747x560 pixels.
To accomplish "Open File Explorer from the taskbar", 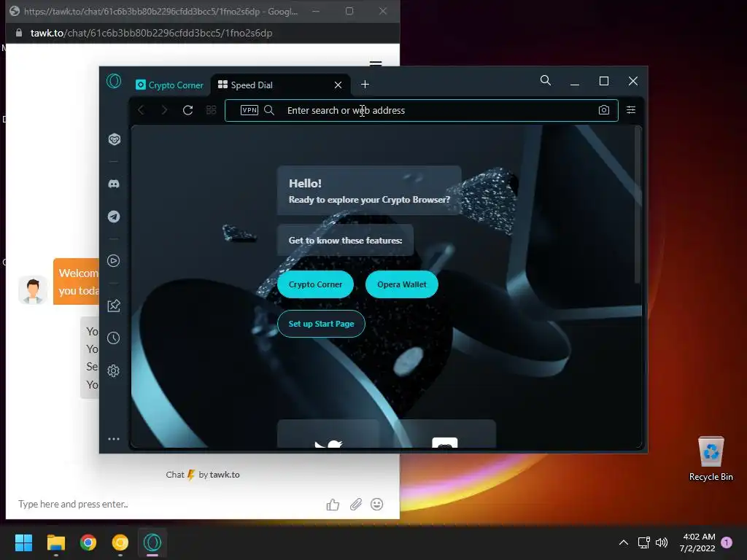I will (55, 542).
